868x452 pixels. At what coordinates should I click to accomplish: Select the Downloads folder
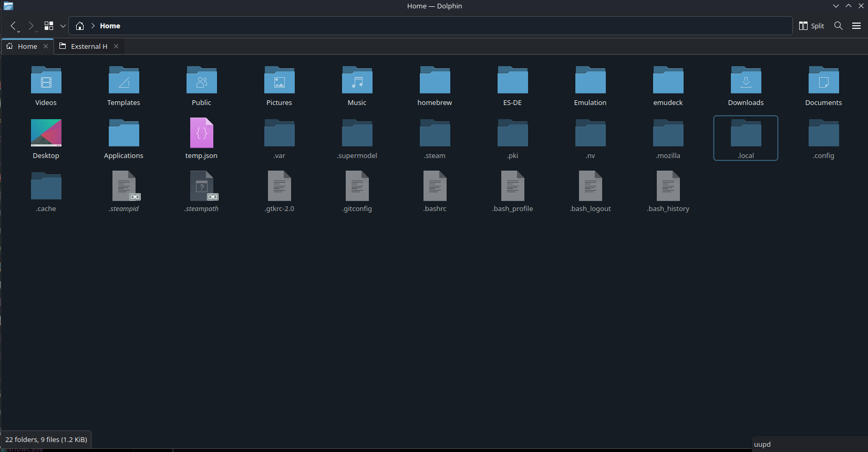tap(746, 86)
